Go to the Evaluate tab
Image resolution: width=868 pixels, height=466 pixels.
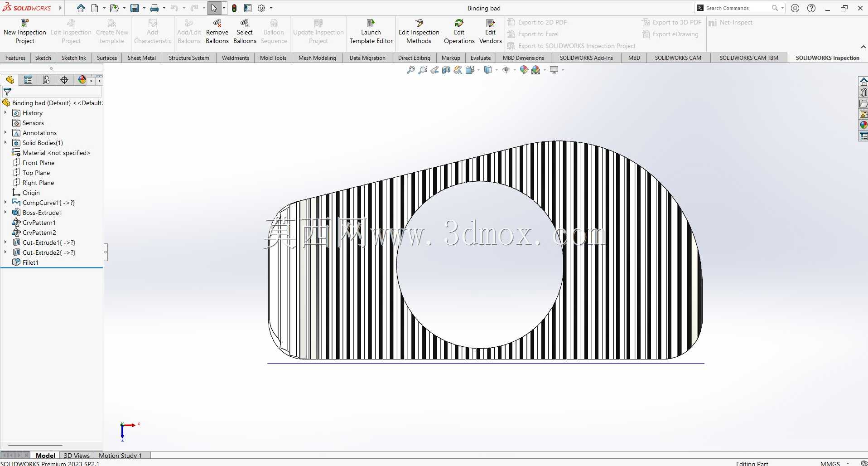coord(481,58)
